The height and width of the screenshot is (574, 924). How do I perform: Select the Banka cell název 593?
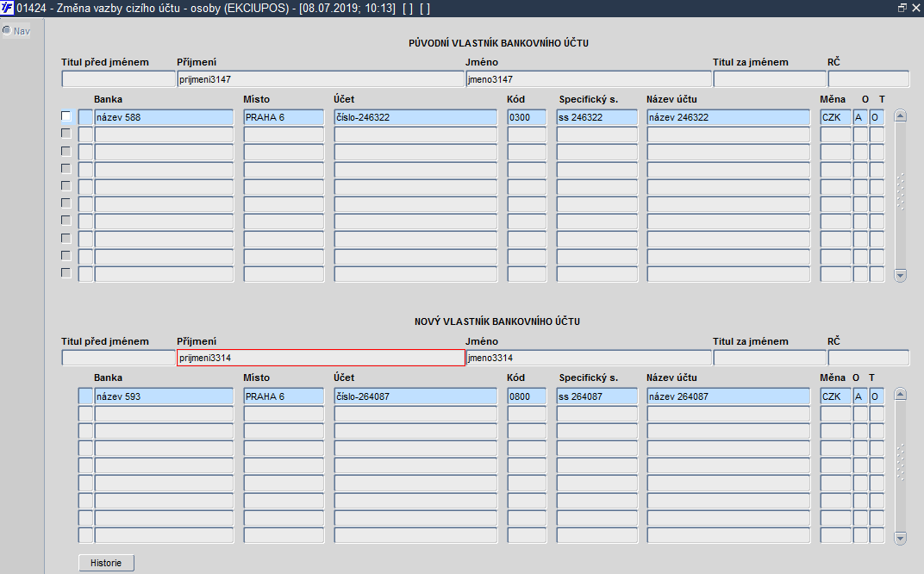coord(164,396)
